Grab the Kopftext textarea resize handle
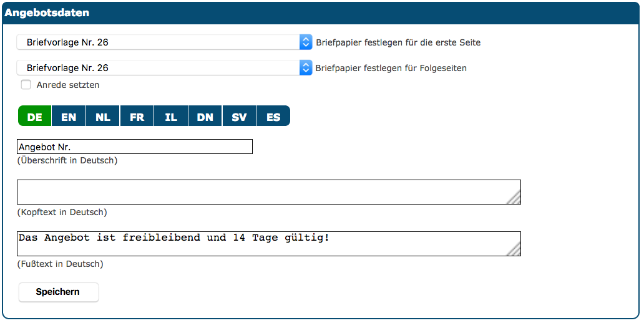 pos(514,198)
